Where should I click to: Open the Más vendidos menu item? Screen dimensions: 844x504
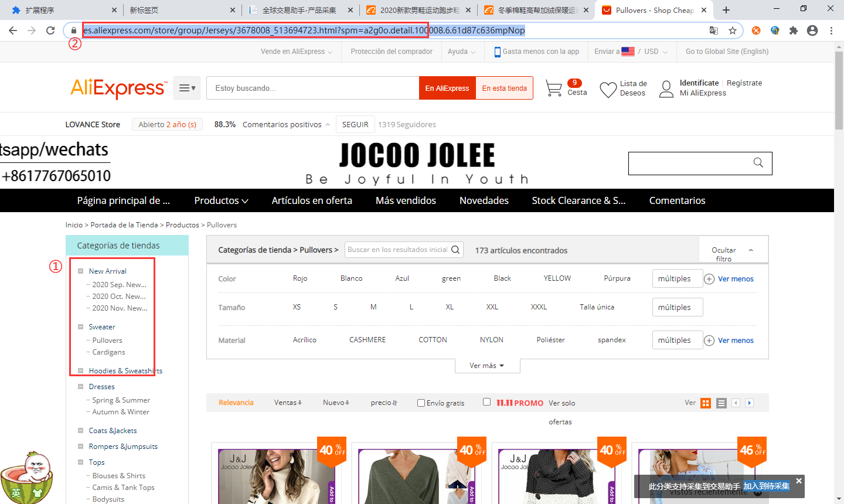click(406, 200)
